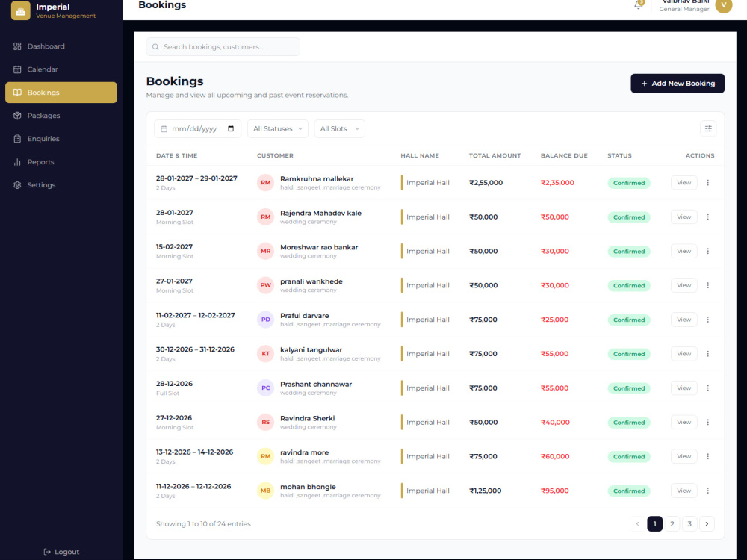Open more actions for Rajendra Mahadev kale
Image resolution: width=747 pixels, height=560 pixels.
click(x=707, y=217)
